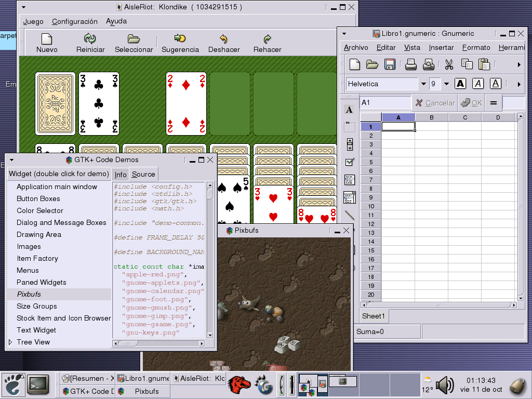The height and width of the screenshot is (399, 532).
Task: Select the line drawing tool in Gnumeric
Action: [x=350, y=215]
